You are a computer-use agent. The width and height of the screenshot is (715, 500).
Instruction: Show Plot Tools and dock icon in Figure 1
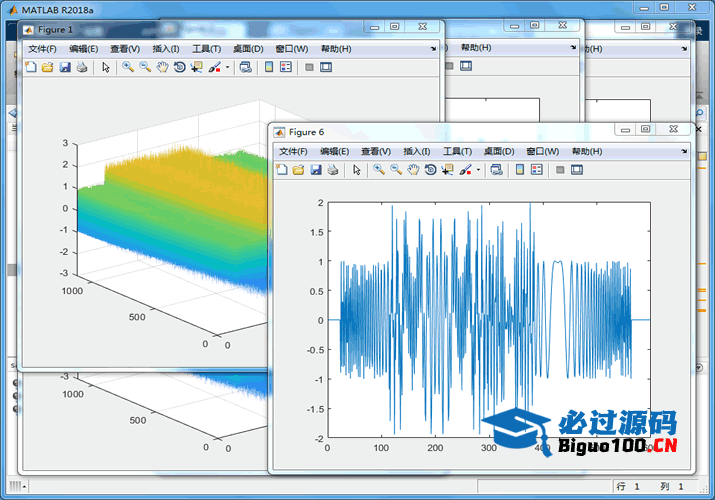(326, 67)
